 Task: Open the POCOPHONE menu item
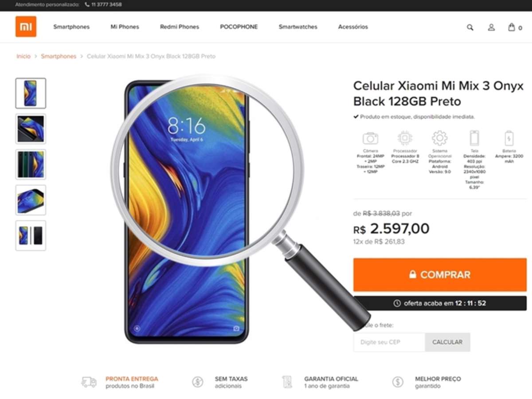point(239,27)
